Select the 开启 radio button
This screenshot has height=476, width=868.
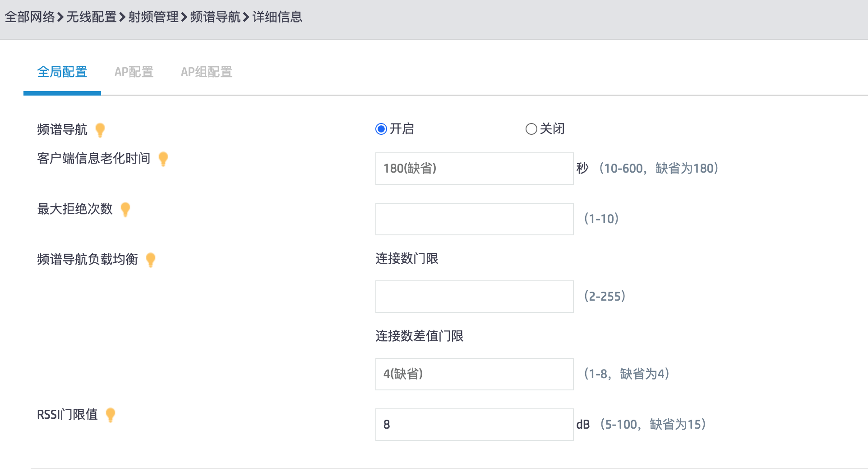[381, 129]
